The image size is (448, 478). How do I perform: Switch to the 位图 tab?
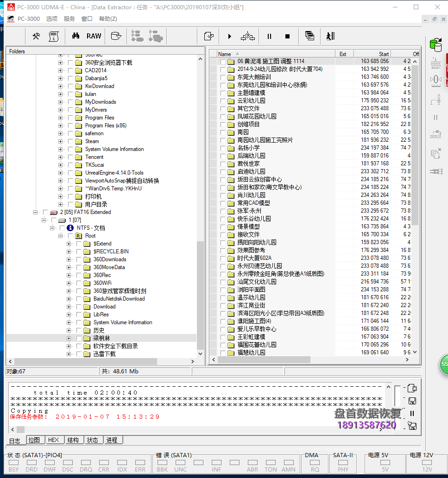34,440
